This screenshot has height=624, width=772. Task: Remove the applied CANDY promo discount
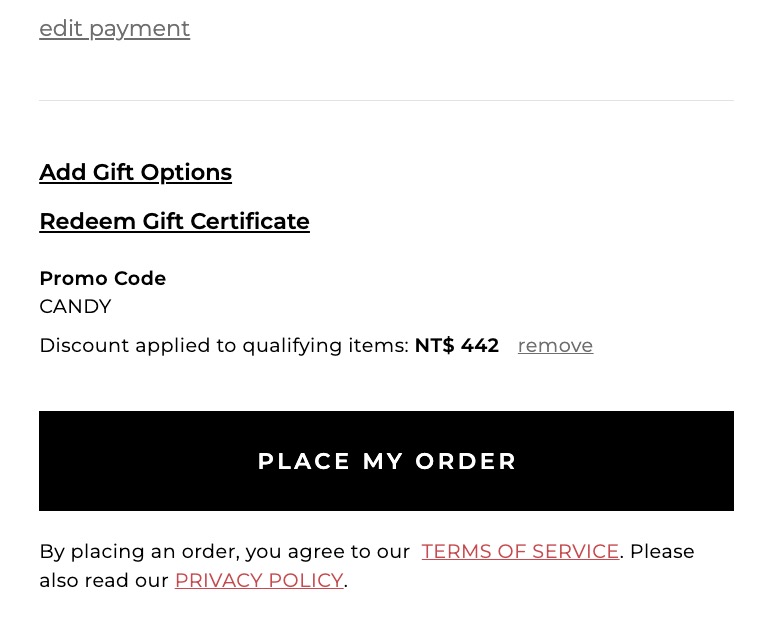point(555,346)
